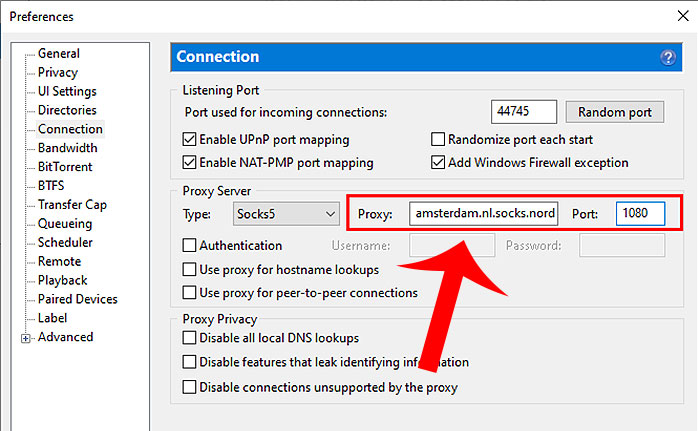The width and height of the screenshot is (698, 431).
Task: Expand the Advanced tree node
Action: coord(26,338)
